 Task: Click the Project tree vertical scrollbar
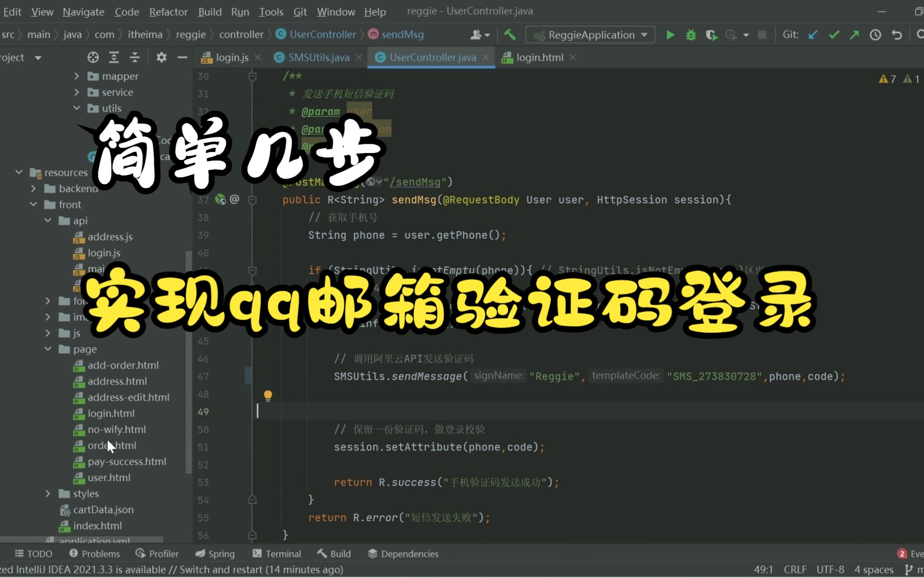188,362
